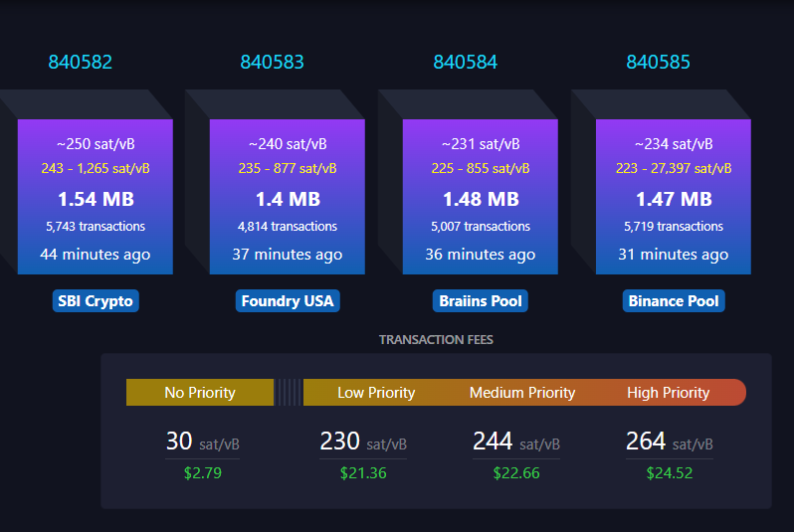This screenshot has width=794, height=532.
Task: Click the $2.79 fee price
Action: pyautogui.click(x=203, y=472)
